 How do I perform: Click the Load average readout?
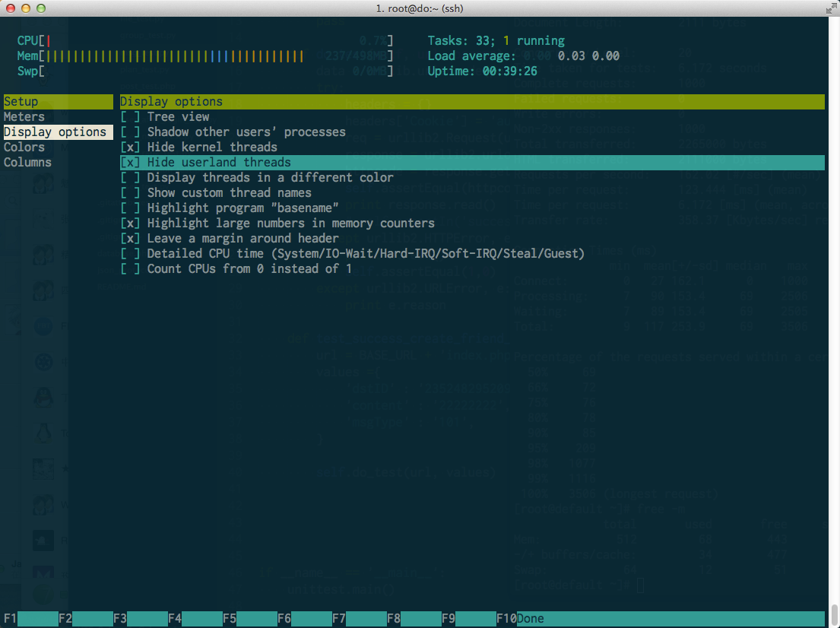pyautogui.click(x=524, y=56)
